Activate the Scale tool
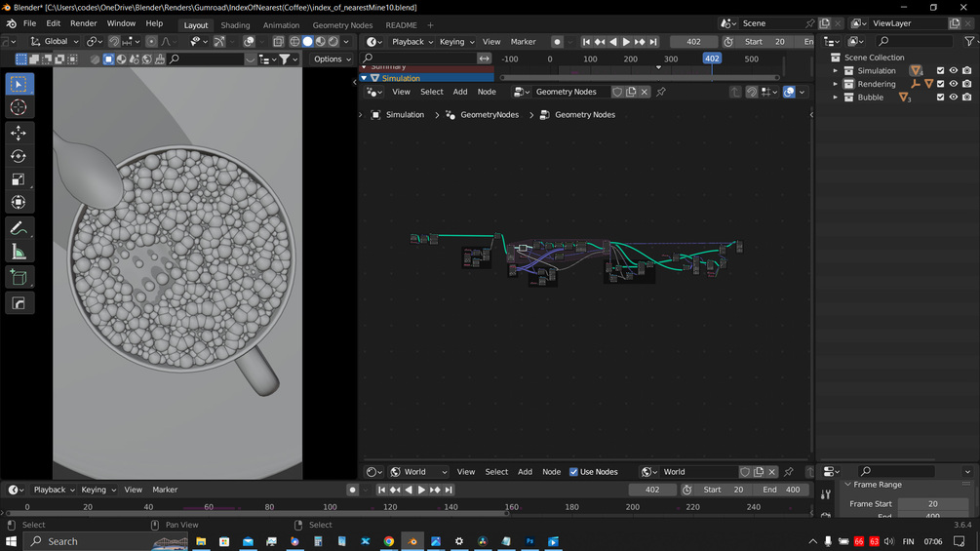The height and width of the screenshot is (551, 980). (19, 179)
